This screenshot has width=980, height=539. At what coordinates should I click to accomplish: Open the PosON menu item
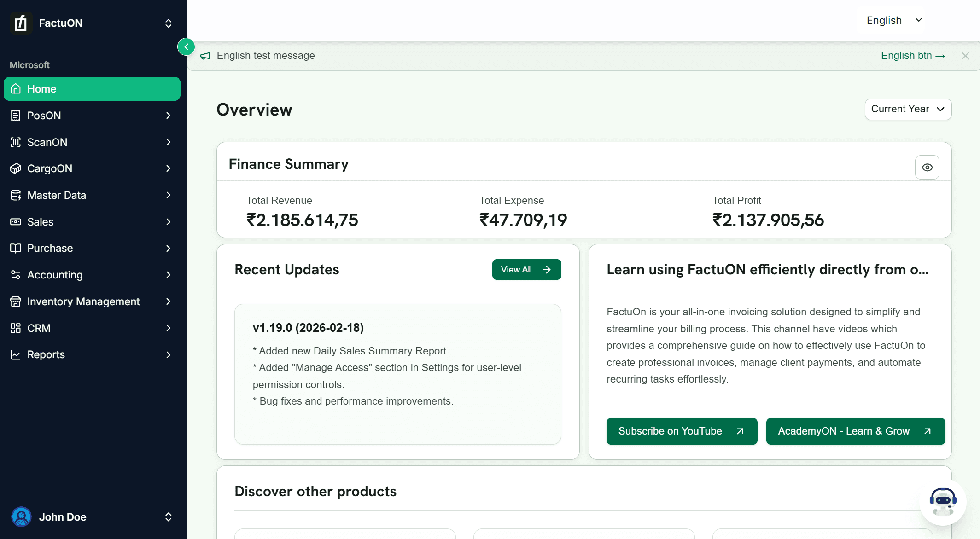pos(92,116)
